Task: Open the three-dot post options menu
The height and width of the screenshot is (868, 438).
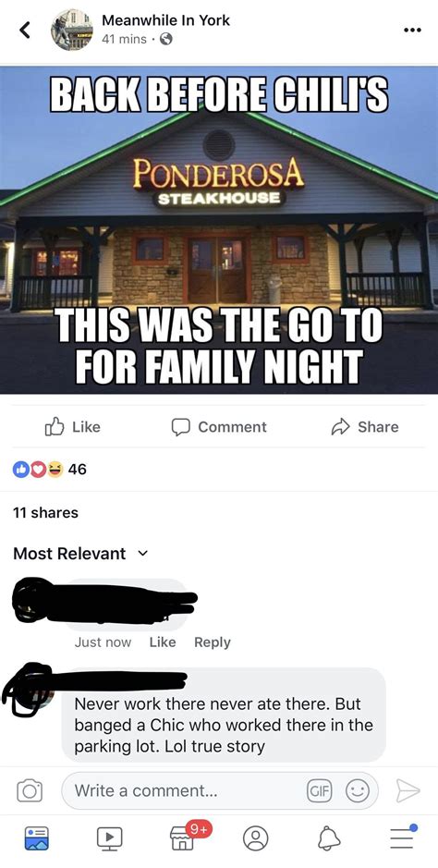Action: pyautogui.click(x=412, y=30)
